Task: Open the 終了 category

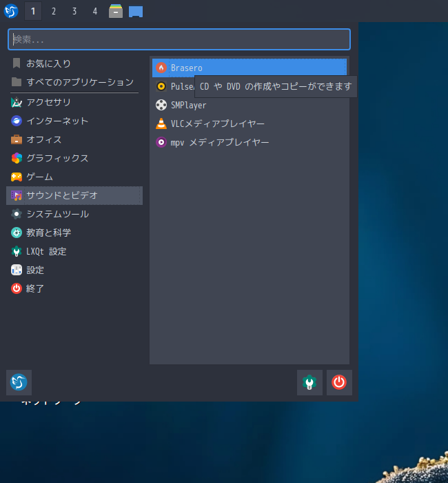Action: point(74,288)
